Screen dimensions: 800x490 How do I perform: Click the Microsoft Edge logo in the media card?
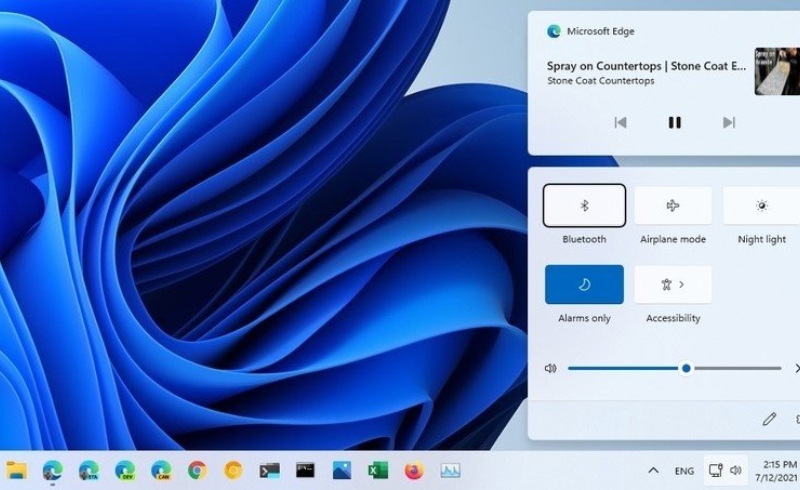[x=554, y=31]
